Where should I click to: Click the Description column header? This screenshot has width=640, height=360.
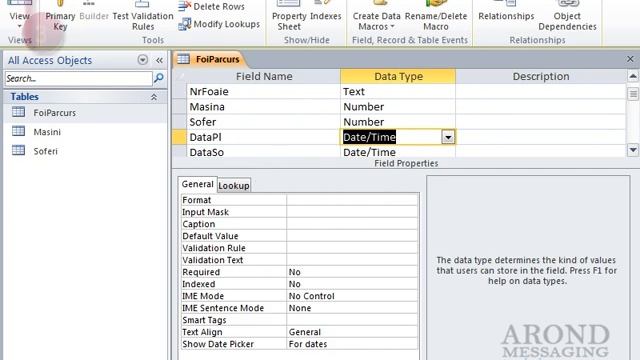pos(541,76)
